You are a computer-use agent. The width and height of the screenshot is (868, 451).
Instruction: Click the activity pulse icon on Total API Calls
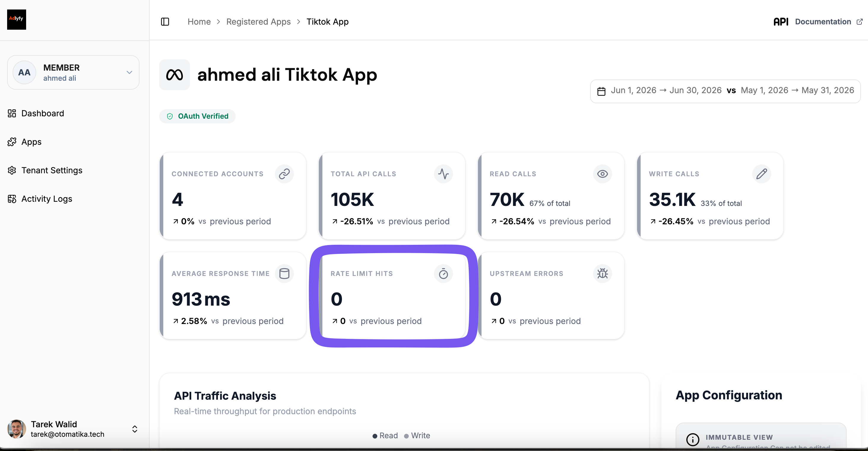pyautogui.click(x=443, y=174)
